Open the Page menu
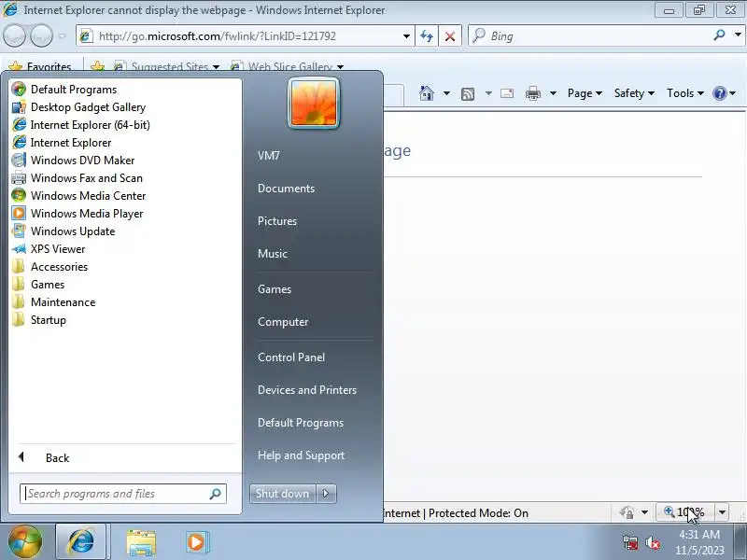The width and height of the screenshot is (747, 560). click(585, 93)
